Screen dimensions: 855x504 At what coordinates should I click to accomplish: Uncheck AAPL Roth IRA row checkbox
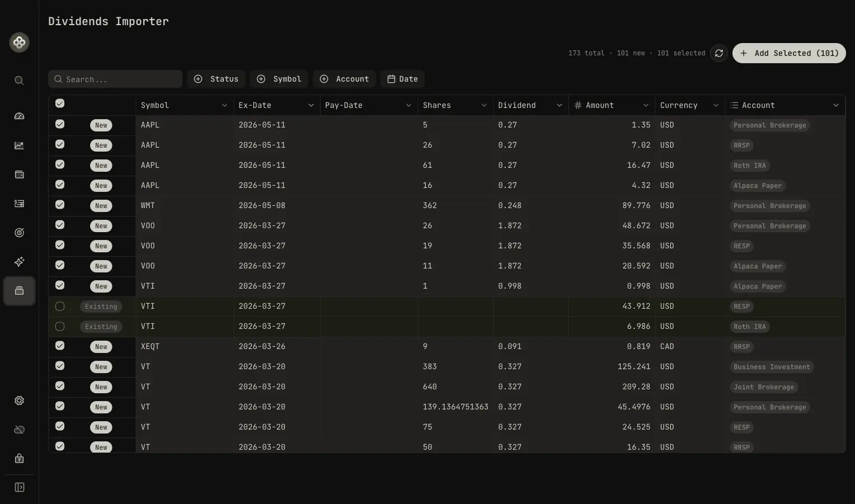point(60,164)
